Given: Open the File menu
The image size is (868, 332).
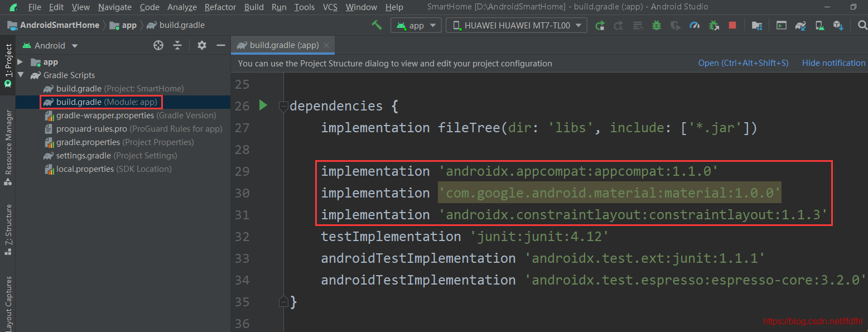Looking at the screenshot, I should tap(34, 7).
